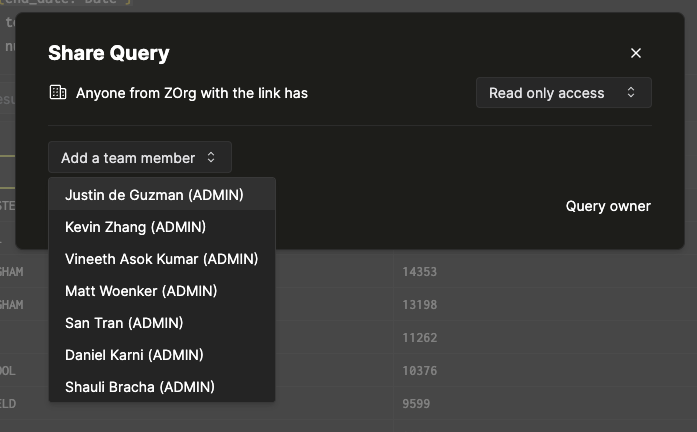The height and width of the screenshot is (432, 697).
Task: Click the table value 10376
Action: tap(419, 371)
